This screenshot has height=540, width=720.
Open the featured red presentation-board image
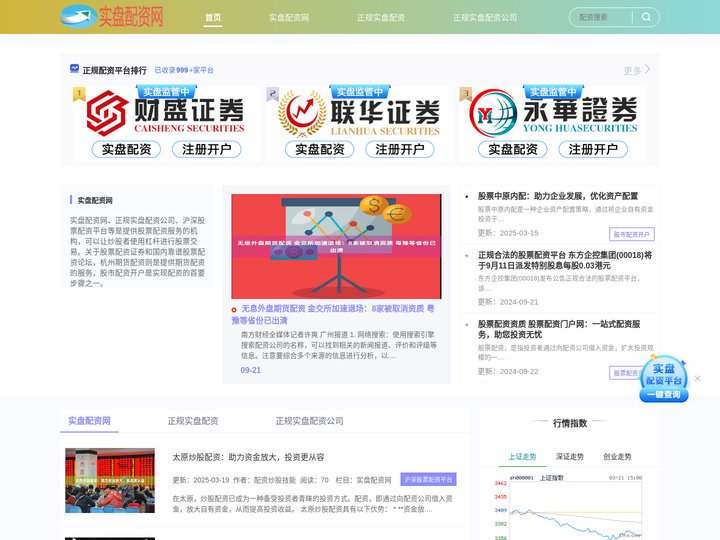tap(337, 246)
